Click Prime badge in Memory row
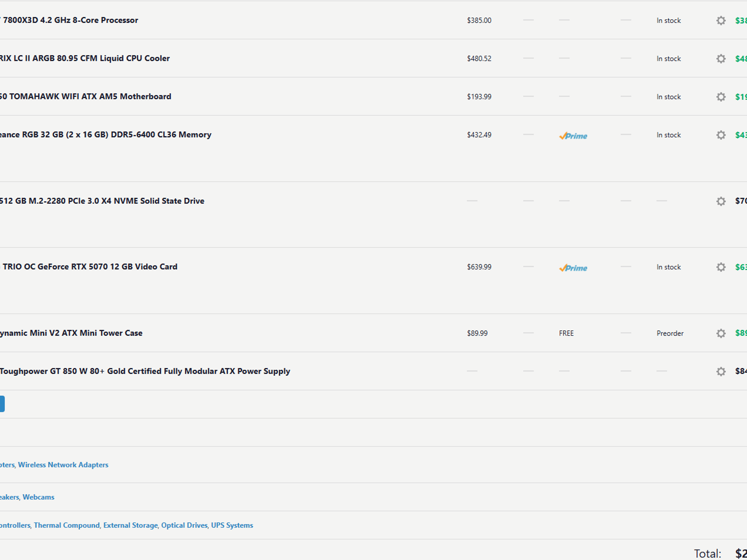Image resolution: width=747 pixels, height=560 pixels. pyautogui.click(x=573, y=136)
